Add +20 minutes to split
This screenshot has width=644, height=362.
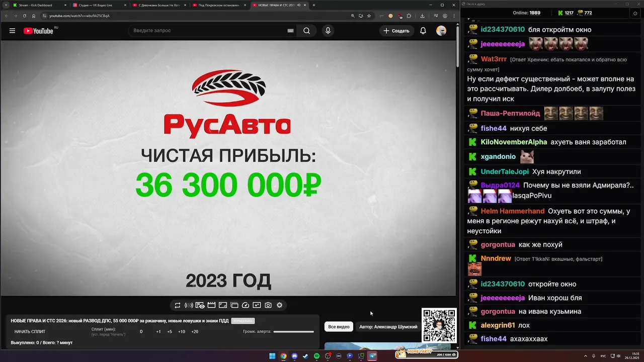click(x=195, y=332)
